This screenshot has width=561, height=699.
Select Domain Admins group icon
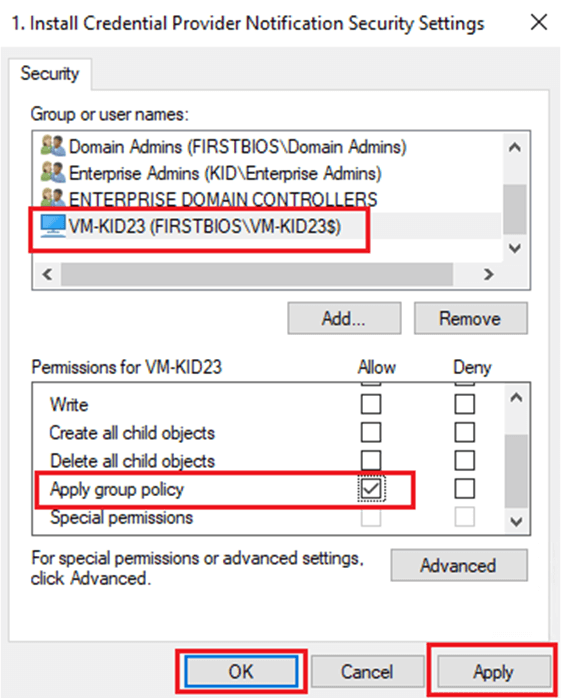tap(53, 146)
